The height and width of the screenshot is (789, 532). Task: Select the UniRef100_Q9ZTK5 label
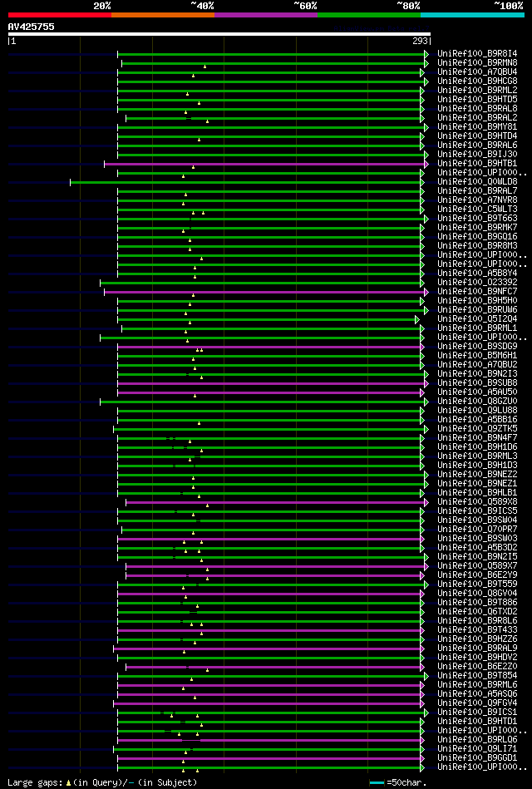[478, 428]
